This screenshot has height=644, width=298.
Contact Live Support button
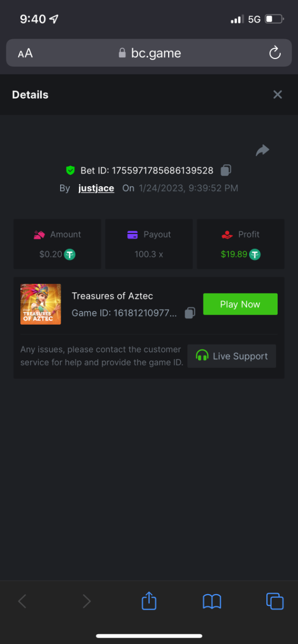pyautogui.click(x=232, y=356)
